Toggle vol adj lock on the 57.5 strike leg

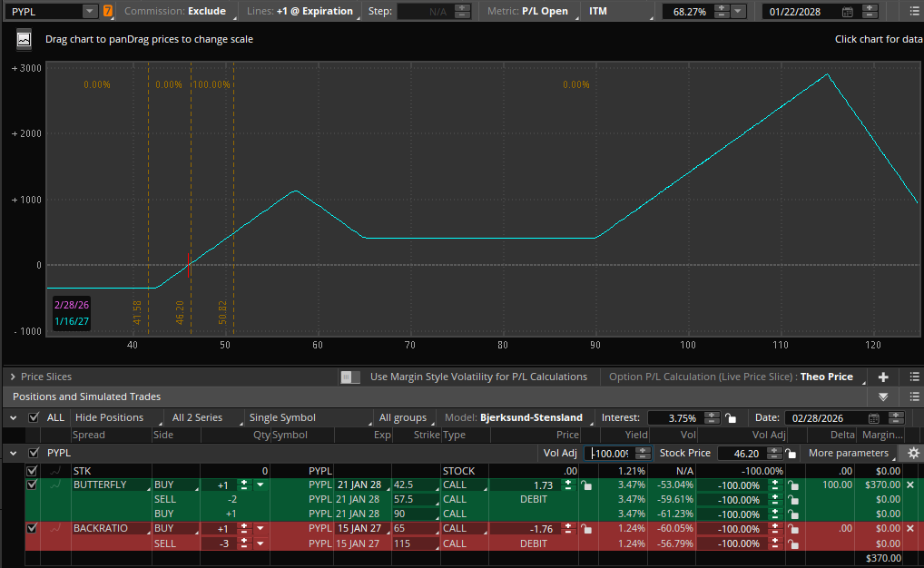(794, 500)
